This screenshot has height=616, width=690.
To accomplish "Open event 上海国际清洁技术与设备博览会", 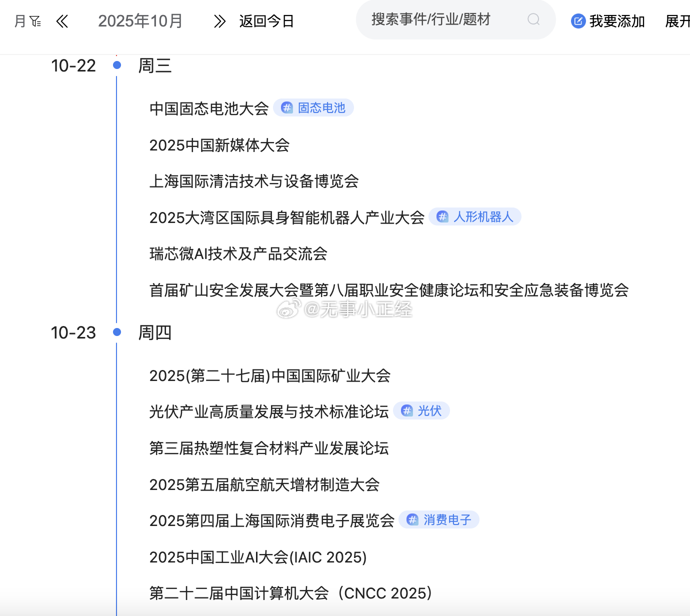I will pos(254,181).
